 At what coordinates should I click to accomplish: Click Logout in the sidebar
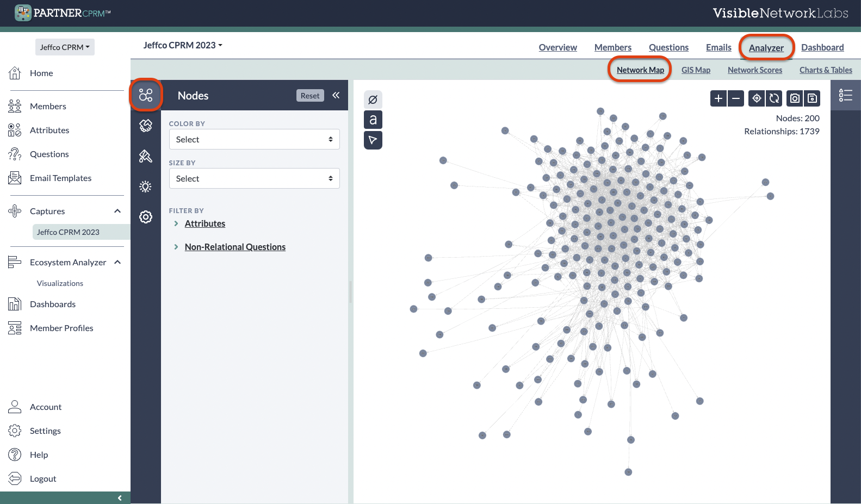(43, 478)
